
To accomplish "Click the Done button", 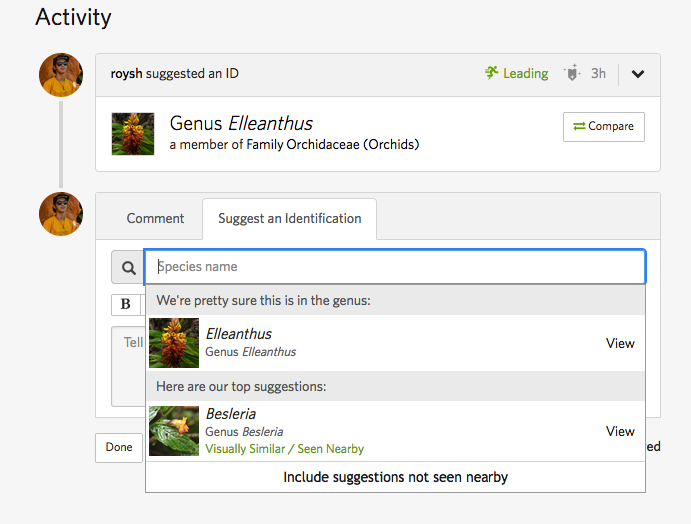I will pos(119,447).
